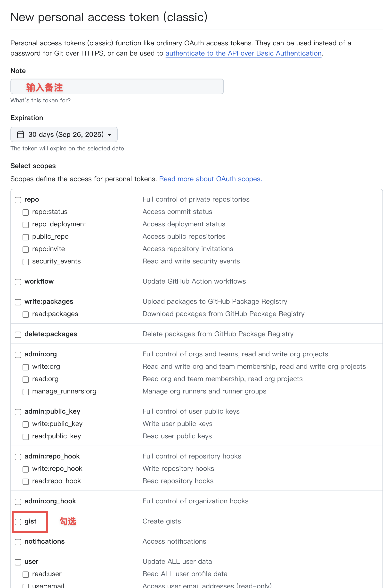The width and height of the screenshot is (390, 588).
Task: Click the dropdown arrow beside Sep 26, 2025
Action: (109, 135)
